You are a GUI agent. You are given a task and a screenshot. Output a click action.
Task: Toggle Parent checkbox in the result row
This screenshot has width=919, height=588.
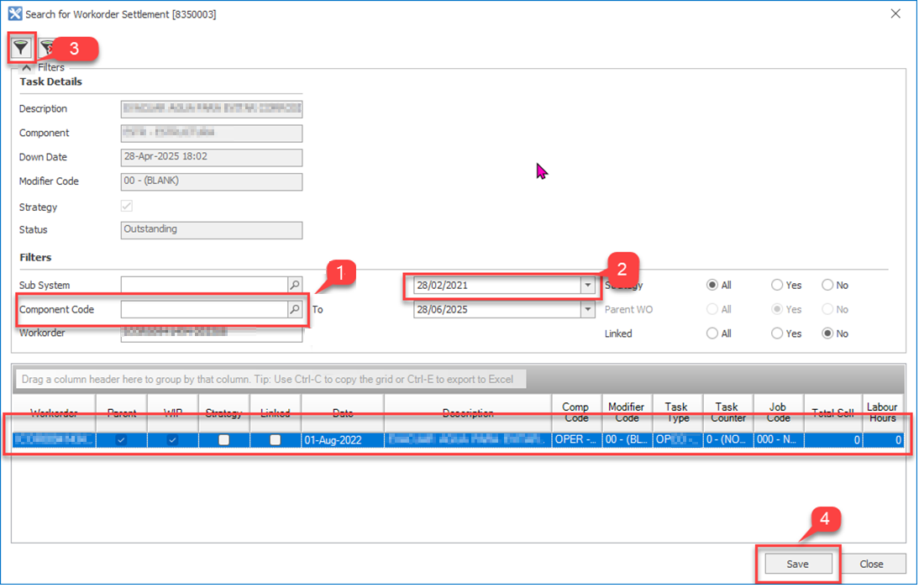121,439
